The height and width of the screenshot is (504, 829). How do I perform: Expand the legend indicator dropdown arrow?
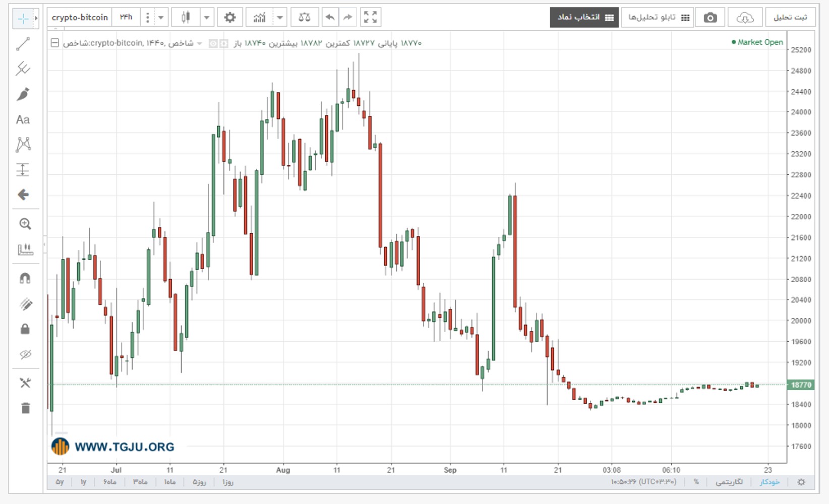[200, 44]
